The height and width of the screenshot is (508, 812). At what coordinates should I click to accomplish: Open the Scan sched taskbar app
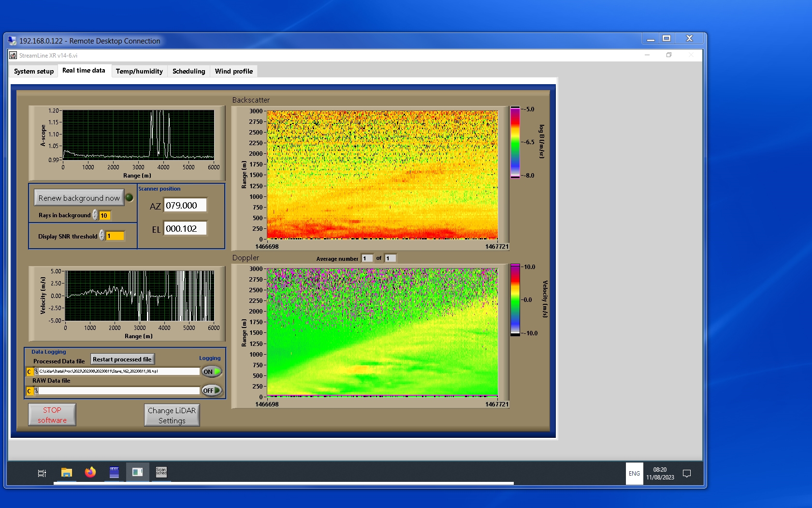[x=161, y=473]
